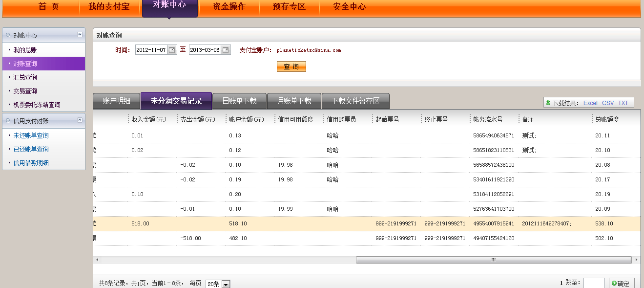The width and height of the screenshot is (644, 288).
Task: Open 未还账单查询 in sidebar
Action: tap(31, 135)
